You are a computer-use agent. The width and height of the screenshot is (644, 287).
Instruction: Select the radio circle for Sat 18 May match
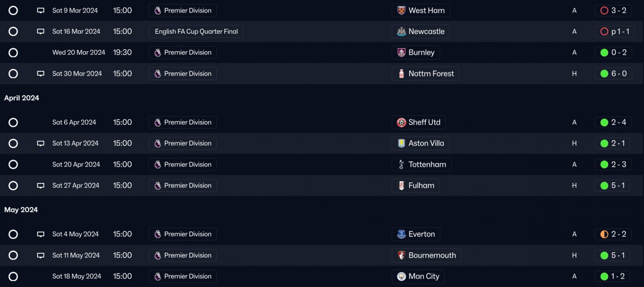(x=13, y=276)
